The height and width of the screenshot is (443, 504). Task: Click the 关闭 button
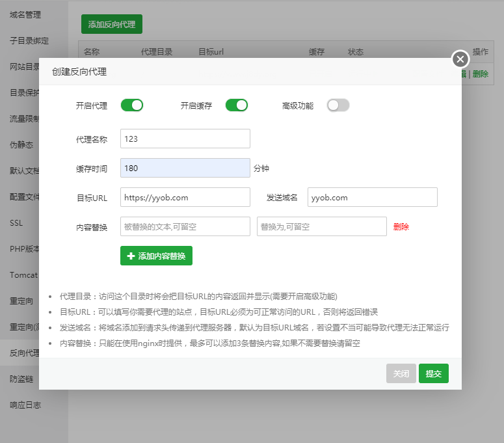(401, 373)
